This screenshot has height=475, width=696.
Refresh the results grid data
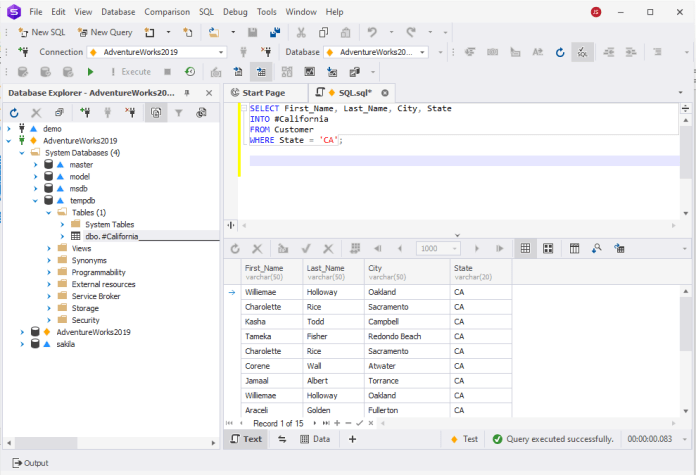[235, 248]
